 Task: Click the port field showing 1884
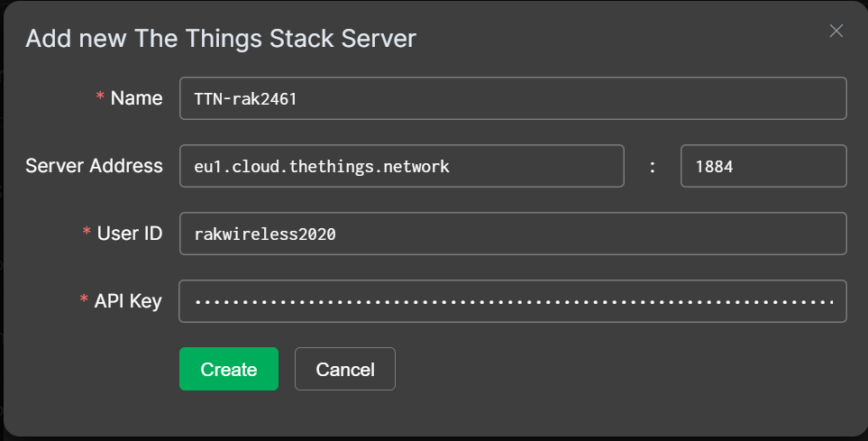tap(763, 166)
